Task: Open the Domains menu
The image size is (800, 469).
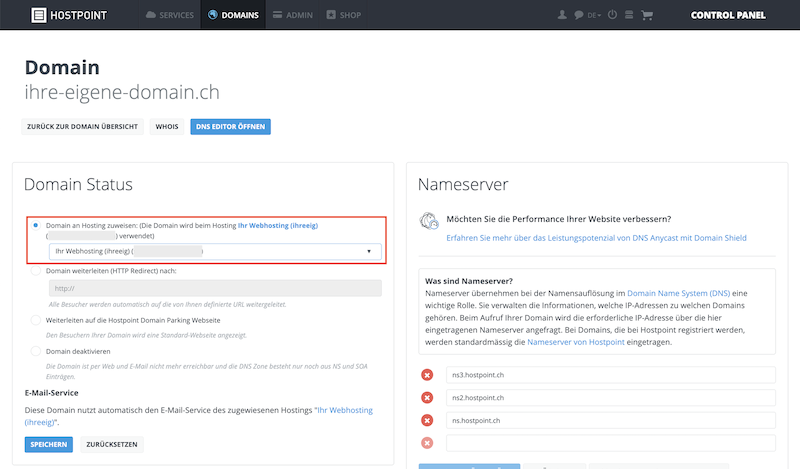Action: tap(233, 15)
